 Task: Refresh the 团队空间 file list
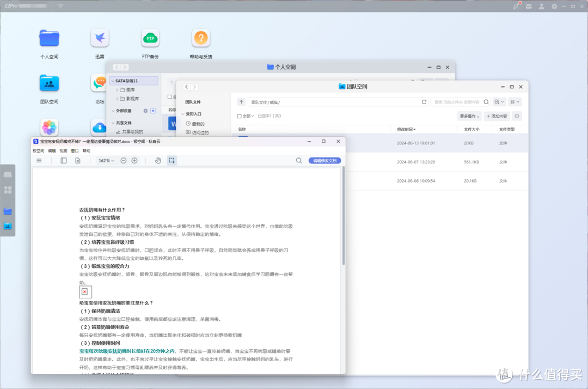[424, 101]
